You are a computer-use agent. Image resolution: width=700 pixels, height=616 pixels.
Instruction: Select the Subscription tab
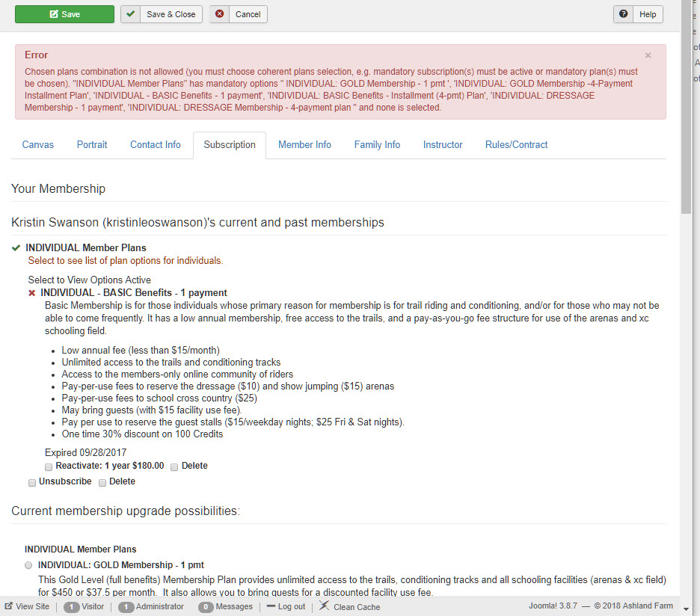pyautogui.click(x=230, y=144)
